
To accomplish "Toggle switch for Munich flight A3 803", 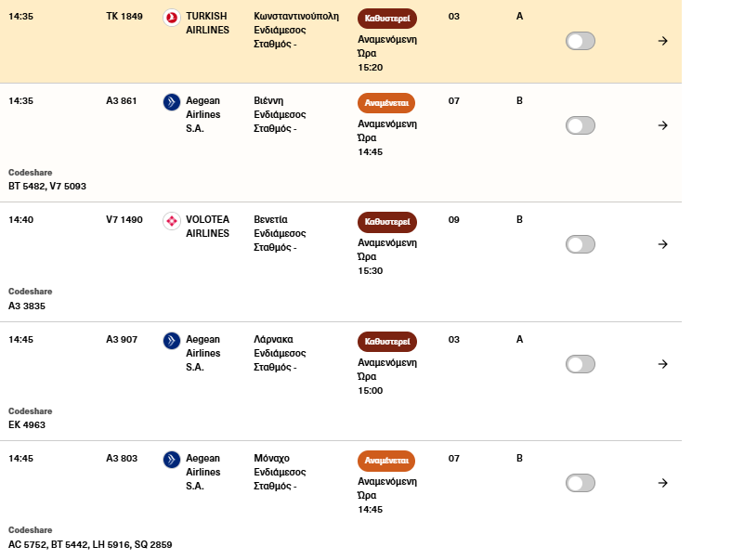I will click(581, 483).
